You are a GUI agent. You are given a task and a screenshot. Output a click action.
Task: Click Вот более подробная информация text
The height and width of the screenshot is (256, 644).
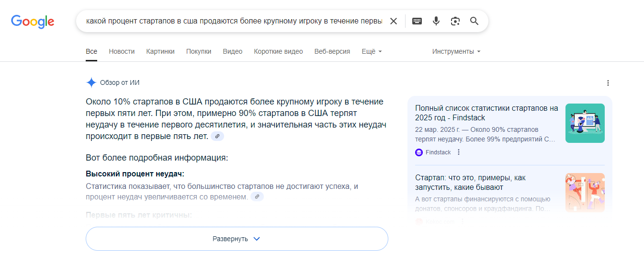tap(157, 157)
